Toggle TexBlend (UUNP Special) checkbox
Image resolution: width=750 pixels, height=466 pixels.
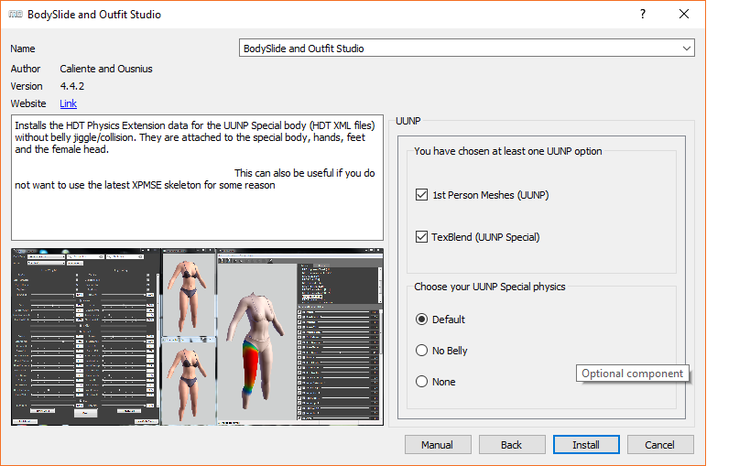pyautogui.click(x=421, y=237)
